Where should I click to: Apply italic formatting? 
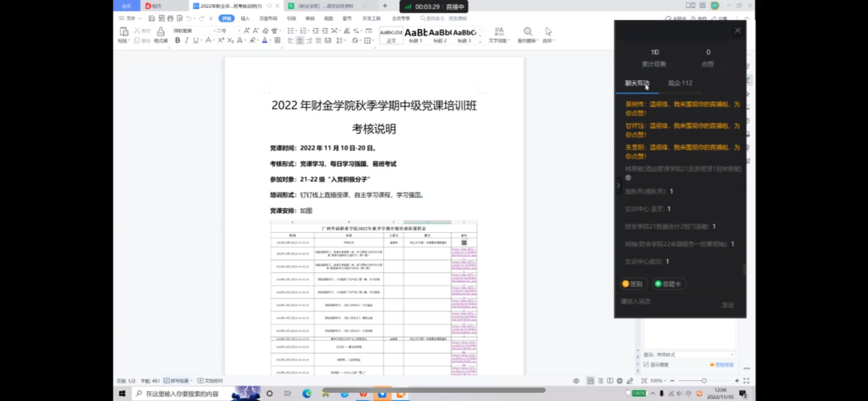click(187, 40)
